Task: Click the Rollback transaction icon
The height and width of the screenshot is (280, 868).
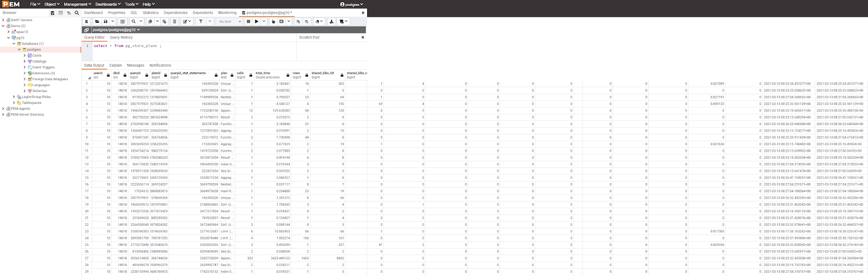Action: click(x=307, y=22)
